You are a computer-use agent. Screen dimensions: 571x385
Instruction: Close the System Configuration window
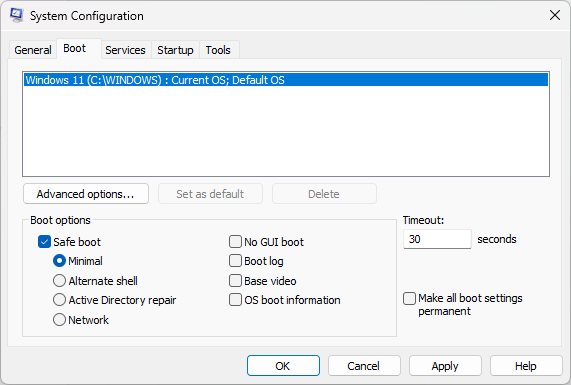click(555, 15)
